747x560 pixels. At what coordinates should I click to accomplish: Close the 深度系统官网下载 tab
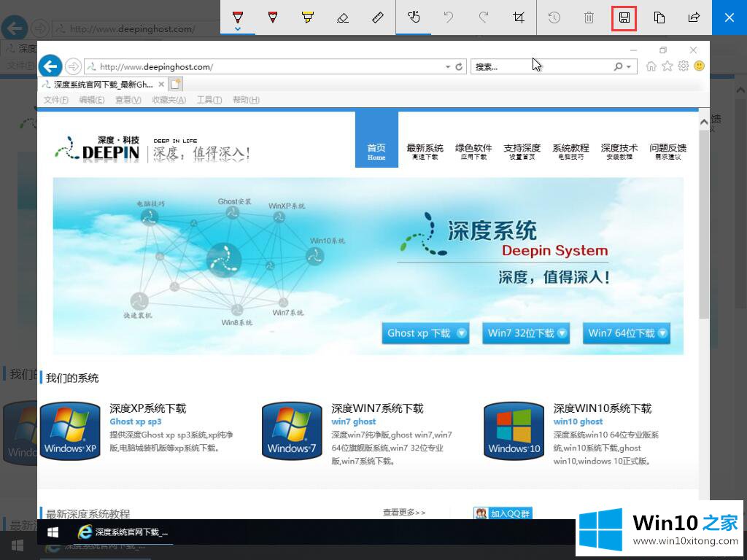pyautogui.click(x=161, y=85)
